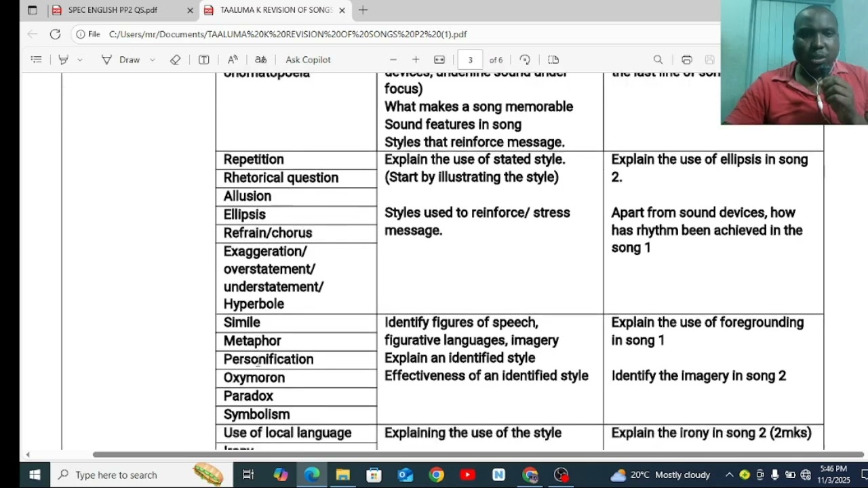Click the horizontal scrollbar of the PDF
This screenshot has height=488, width=868.
pyautogui.click(x=478, y=454)
